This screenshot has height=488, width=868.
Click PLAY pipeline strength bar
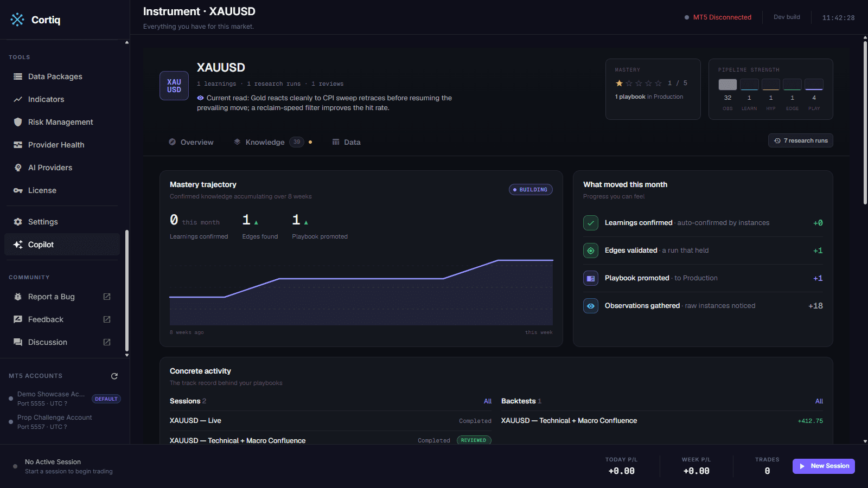pos(814,85)
